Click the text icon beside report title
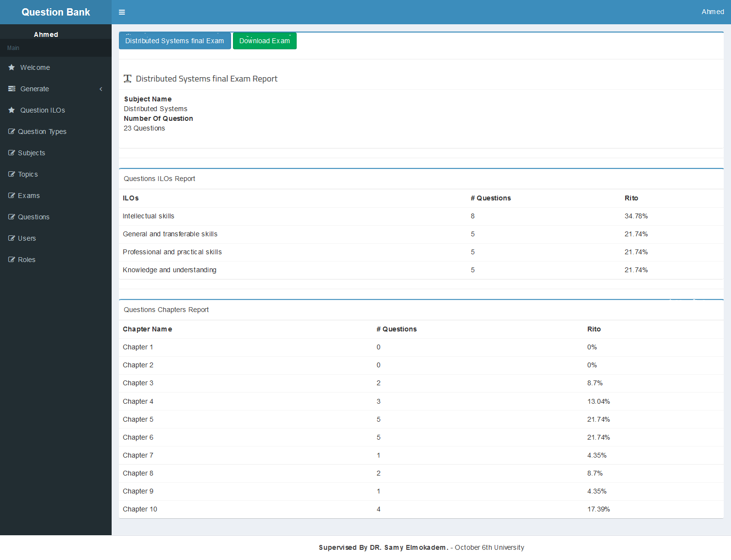 (128, 79)
